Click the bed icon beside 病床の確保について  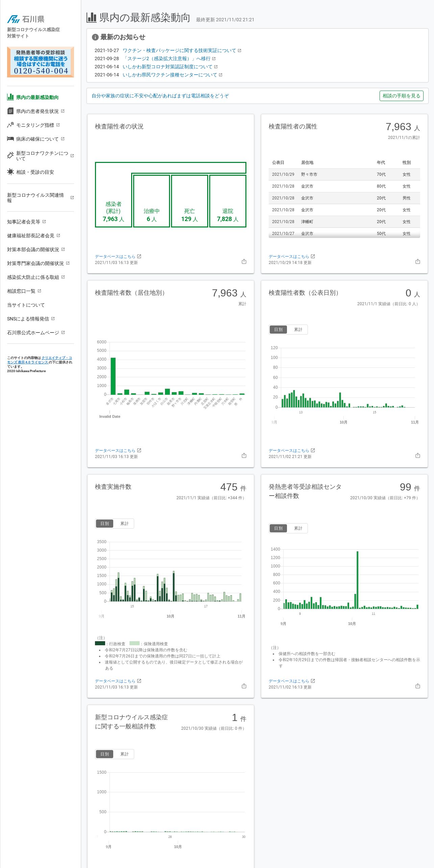pos(10,139)
